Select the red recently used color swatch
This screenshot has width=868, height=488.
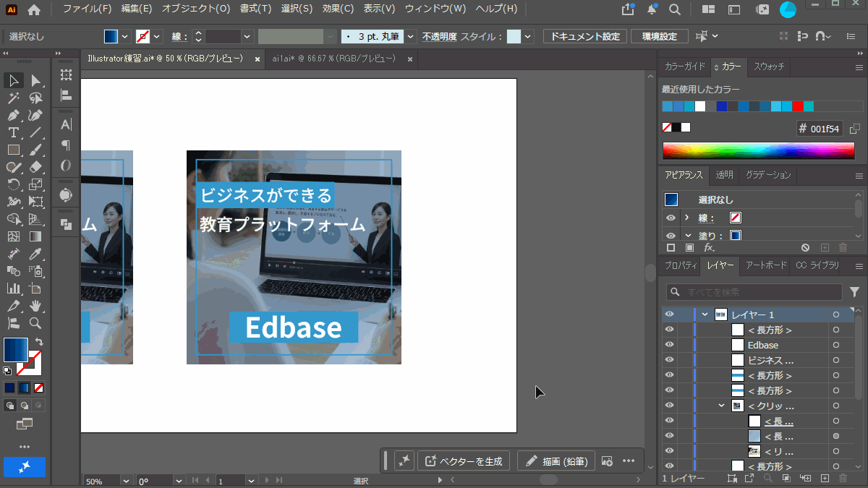[798, 106]
